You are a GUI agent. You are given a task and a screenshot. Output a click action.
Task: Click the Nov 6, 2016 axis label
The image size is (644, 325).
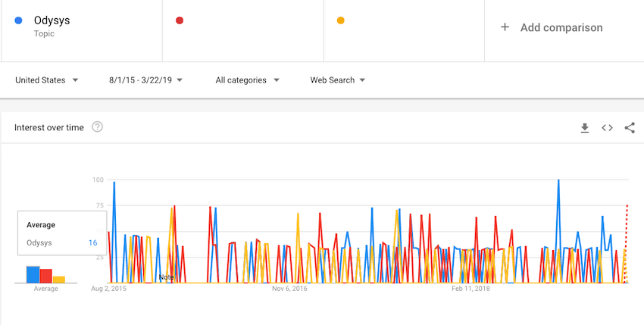(x=289, y=289)
